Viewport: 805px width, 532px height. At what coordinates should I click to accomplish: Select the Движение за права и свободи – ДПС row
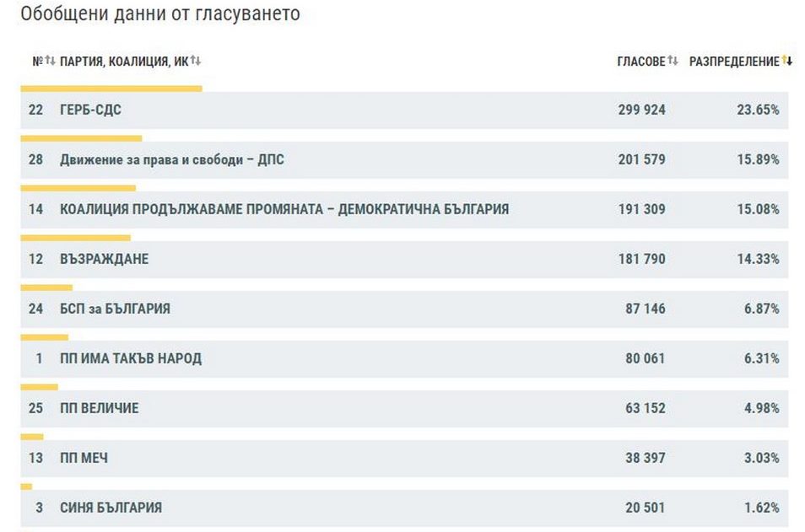point(404,160)
